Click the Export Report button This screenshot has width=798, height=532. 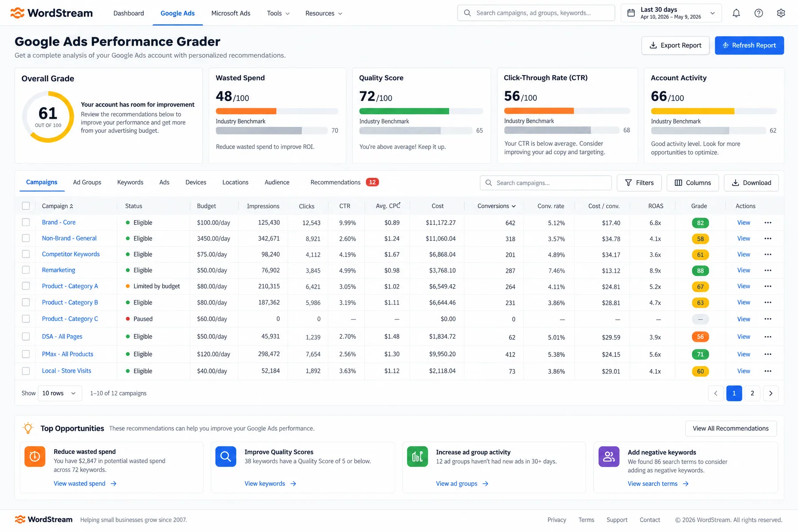[x=675, y=45]
